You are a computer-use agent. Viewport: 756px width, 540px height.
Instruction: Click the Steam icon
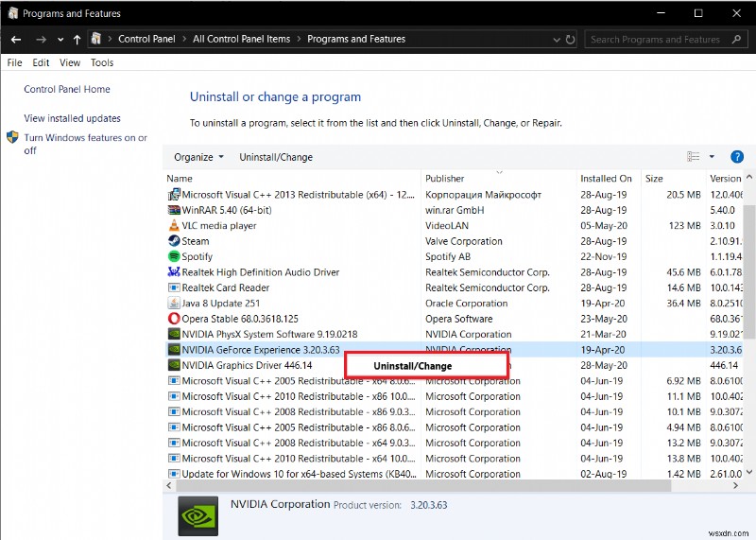click(x=174, y=241)
